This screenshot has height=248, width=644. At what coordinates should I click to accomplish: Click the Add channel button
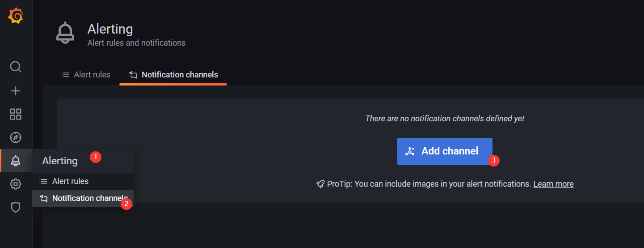445,151
